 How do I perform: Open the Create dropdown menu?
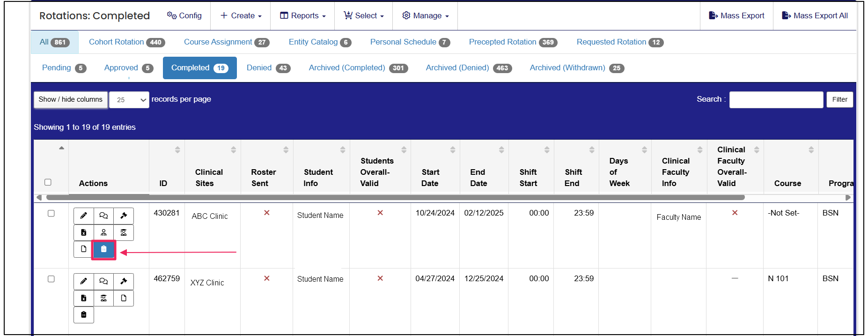(x=241, y=15)
